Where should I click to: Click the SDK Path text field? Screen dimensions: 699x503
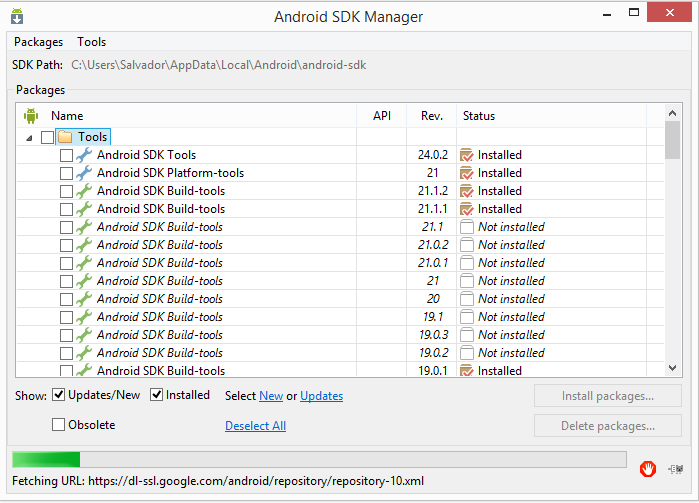pos(219,65)
